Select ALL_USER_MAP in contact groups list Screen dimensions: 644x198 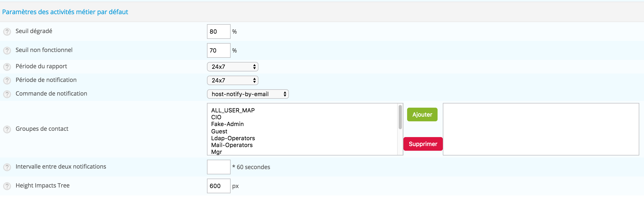coord(233,110)
